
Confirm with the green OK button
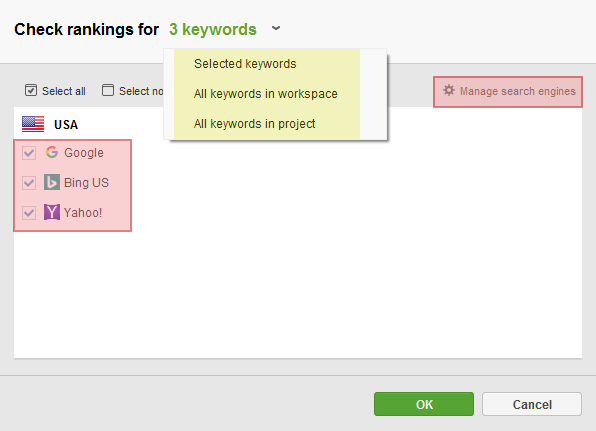(x=424, y=404)
